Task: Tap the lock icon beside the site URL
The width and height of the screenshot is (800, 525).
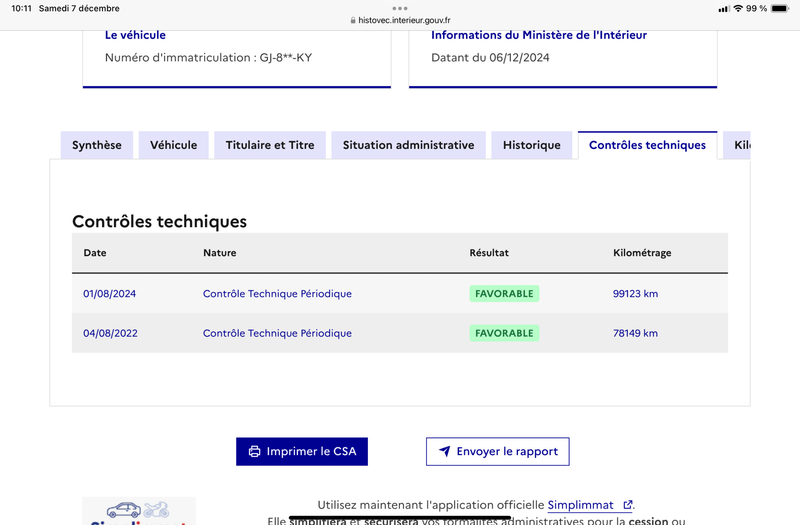Action: [353, 20]
